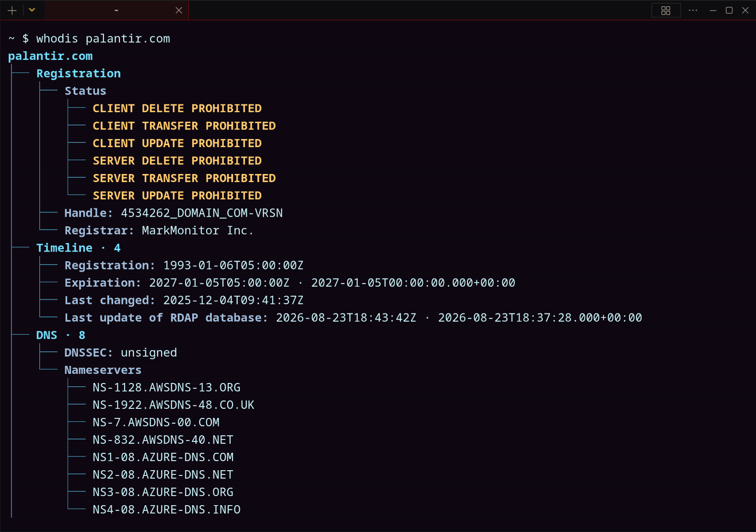
Task: Open the three-dot more options menu
Action: 693,10
